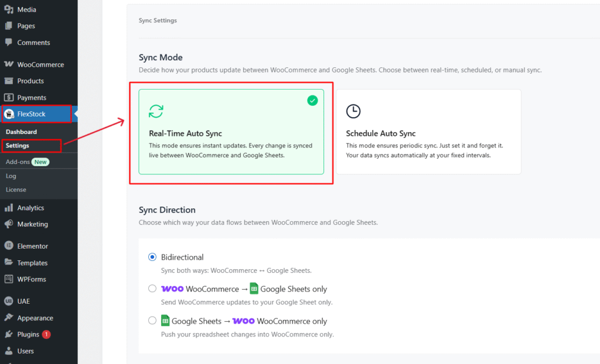Screen dimensions: 600x364
Task: Go to the FlexStock Dashboard submenu
Action: click(x=22, y=132)
